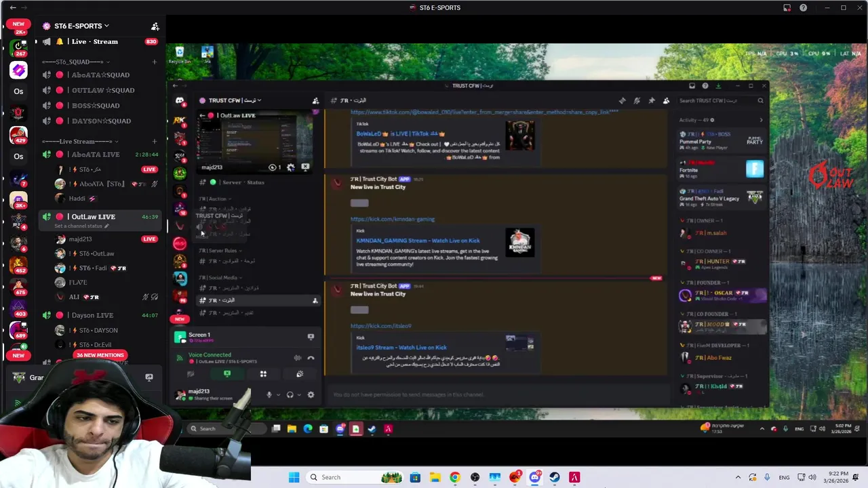The height and width of the screenshot is (488, 868).
Task: Watch majd213's LIVE stream in OutLaw LIVE
Action: (x=149, y=239)
